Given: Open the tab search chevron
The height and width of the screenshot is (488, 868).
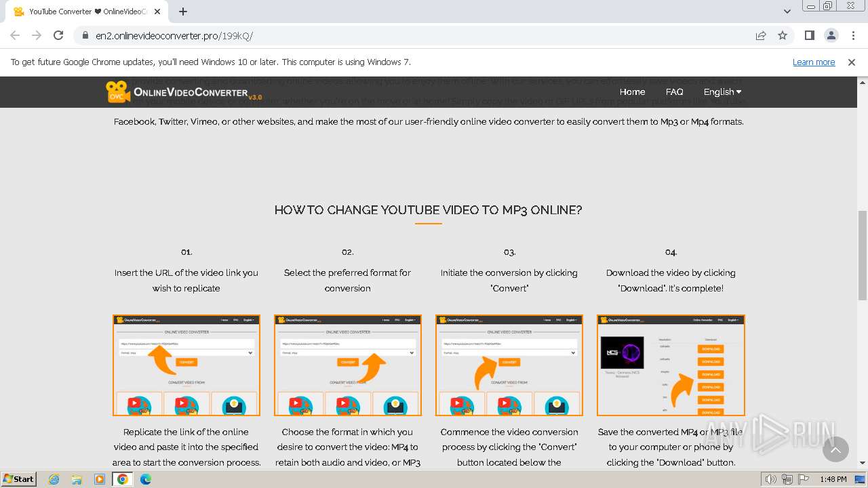Looking at the screenshot, I should [x=787, y=12].
